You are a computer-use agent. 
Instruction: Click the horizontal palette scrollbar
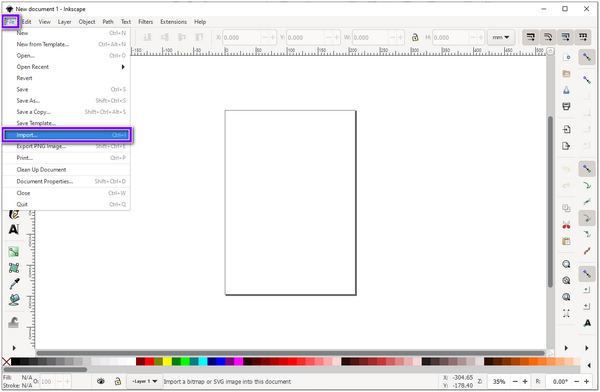click(45, 369)
